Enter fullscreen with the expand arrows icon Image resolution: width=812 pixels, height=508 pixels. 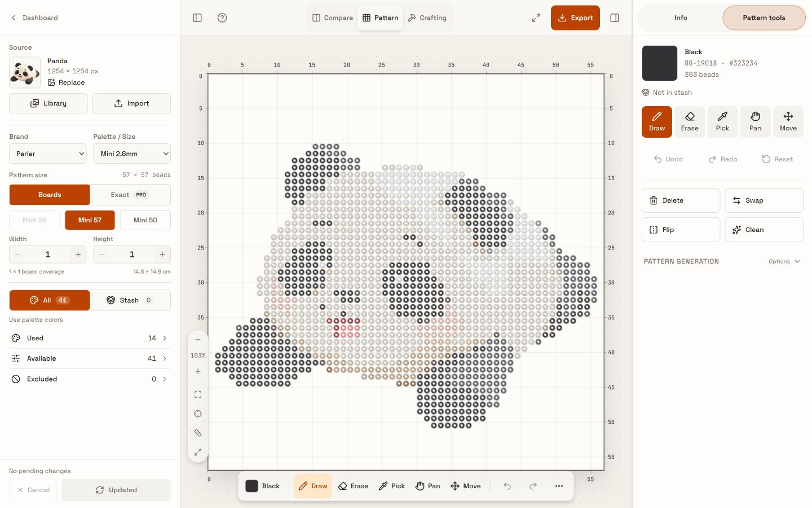(x=536, y=18)
